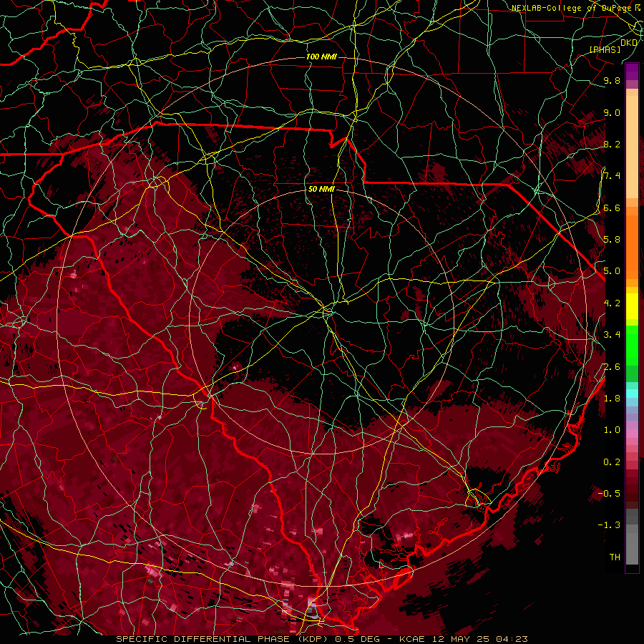Click the 8.2 legend value
The width and height of the screenshot is (644, 644).
coord(612,145)
